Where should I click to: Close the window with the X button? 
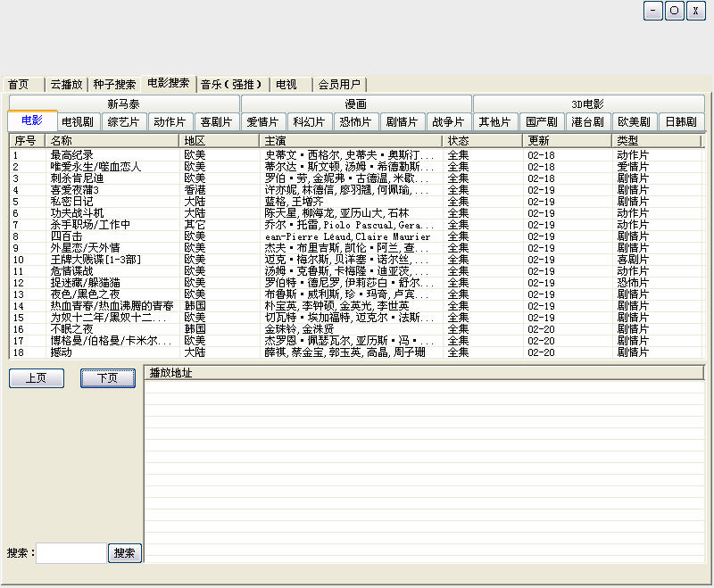click(x=696, y=11)
